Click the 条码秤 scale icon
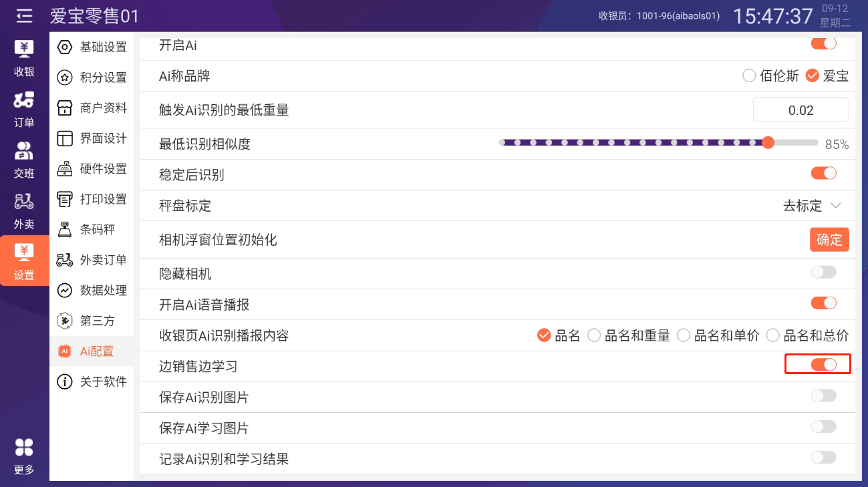Screen dimensions: 868x487 click(65, 230)
